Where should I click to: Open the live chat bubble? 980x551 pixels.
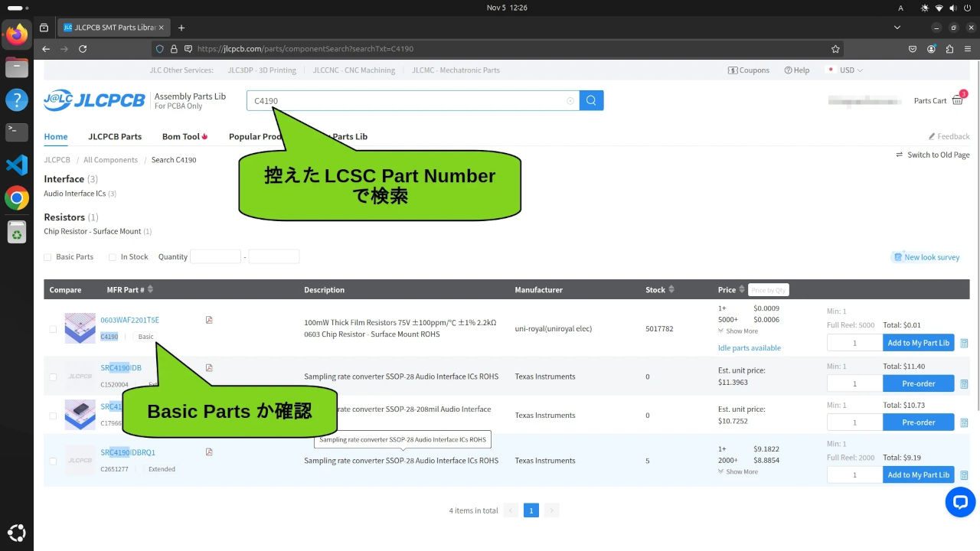(960, 502)
